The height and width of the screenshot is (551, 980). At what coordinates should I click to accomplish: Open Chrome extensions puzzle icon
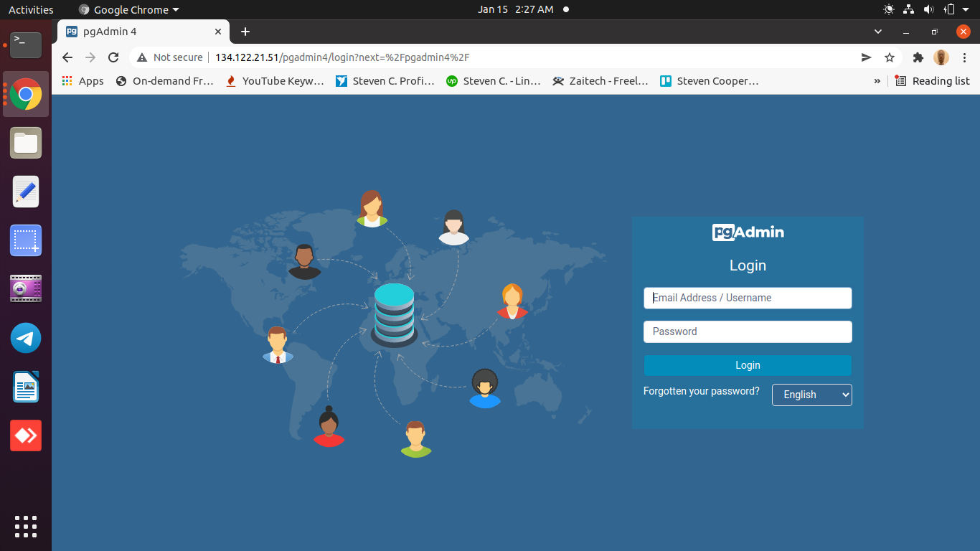[918, 57]
